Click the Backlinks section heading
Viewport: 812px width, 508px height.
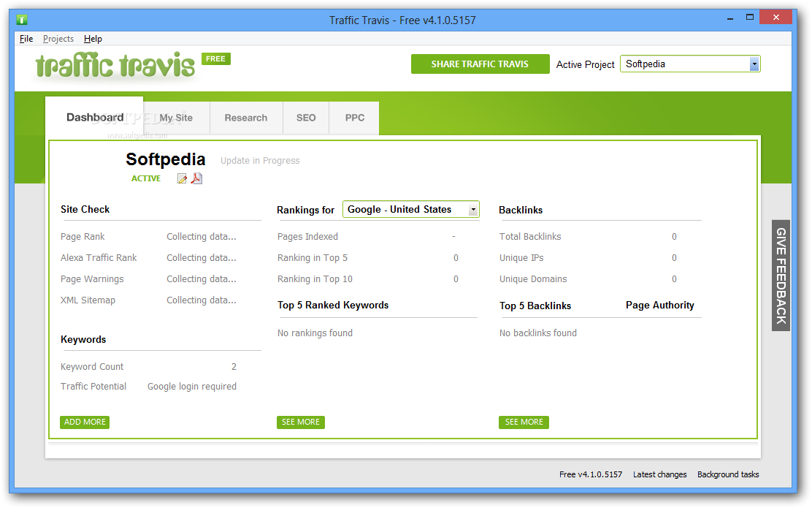coord(521,210)
